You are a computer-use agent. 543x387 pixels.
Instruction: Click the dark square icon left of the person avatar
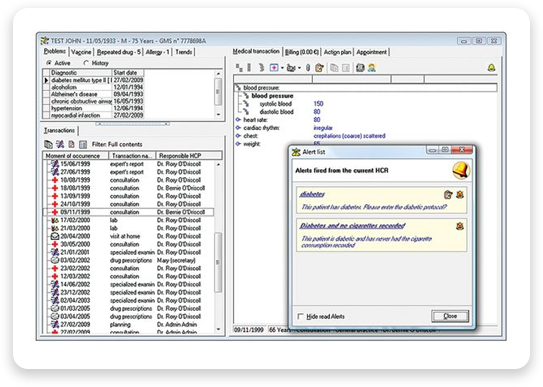[360, 68]
